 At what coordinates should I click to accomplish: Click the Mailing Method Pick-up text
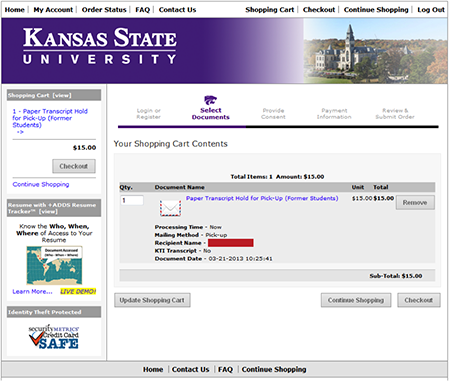click(x=191, y=235)
